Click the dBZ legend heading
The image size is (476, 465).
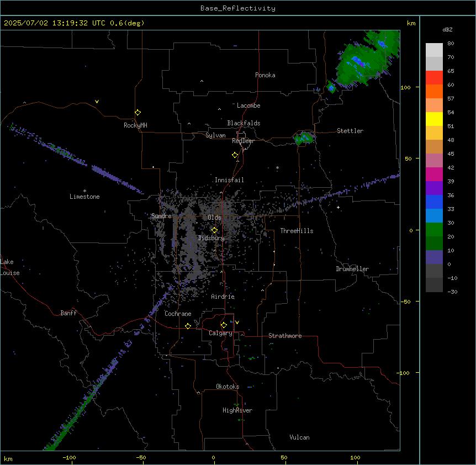pos(447,29)
